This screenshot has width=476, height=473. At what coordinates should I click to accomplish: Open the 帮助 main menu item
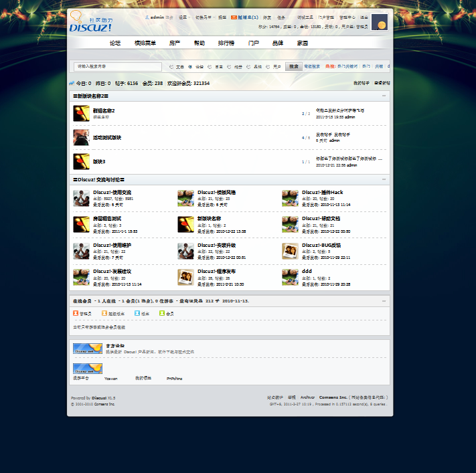click(200, 43)
